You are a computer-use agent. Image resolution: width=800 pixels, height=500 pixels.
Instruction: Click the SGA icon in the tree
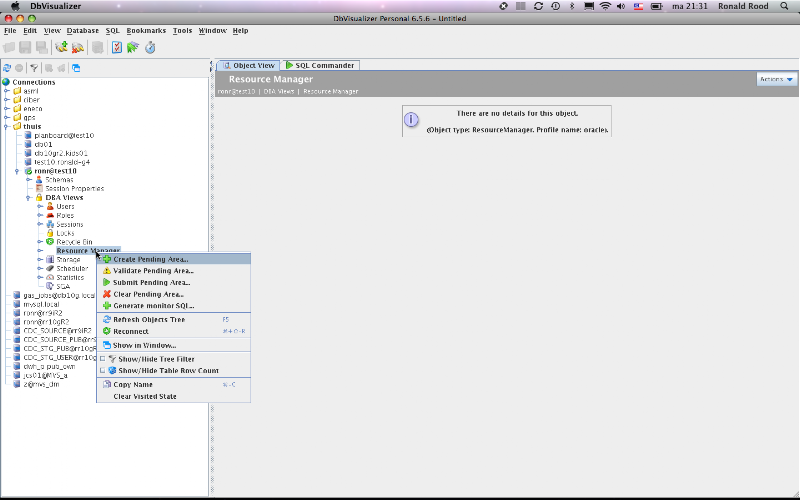[x=50, y=286]
